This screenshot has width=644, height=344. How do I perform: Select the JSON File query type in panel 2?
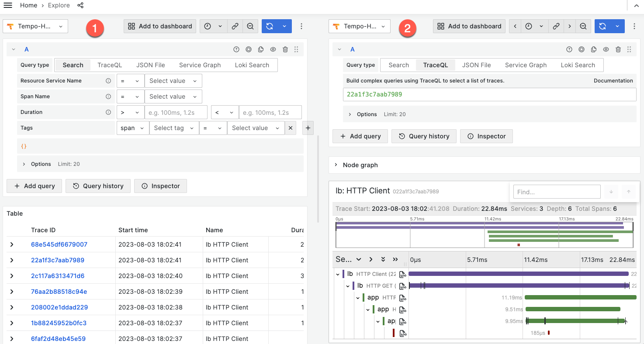tap(476, 65)
